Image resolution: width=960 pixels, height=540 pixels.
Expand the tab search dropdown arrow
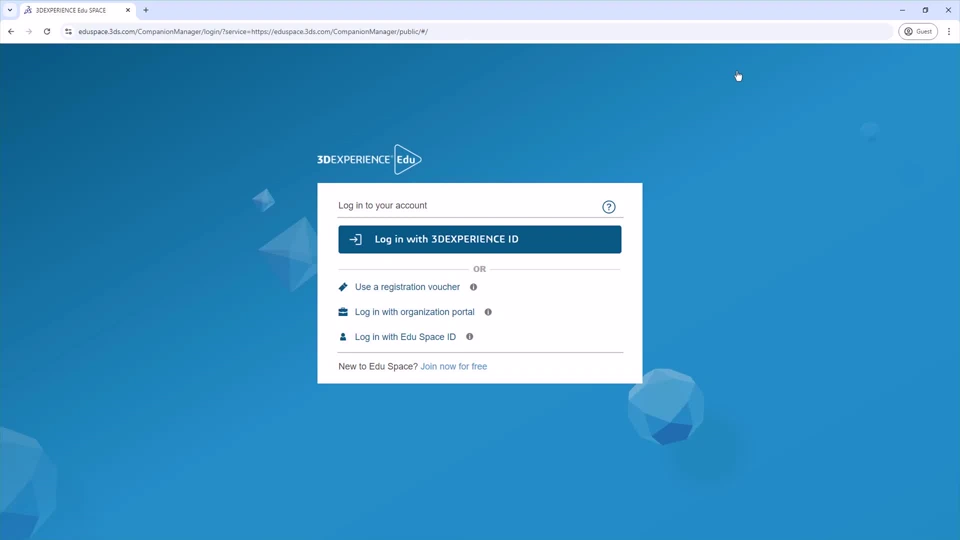[10, 10]
